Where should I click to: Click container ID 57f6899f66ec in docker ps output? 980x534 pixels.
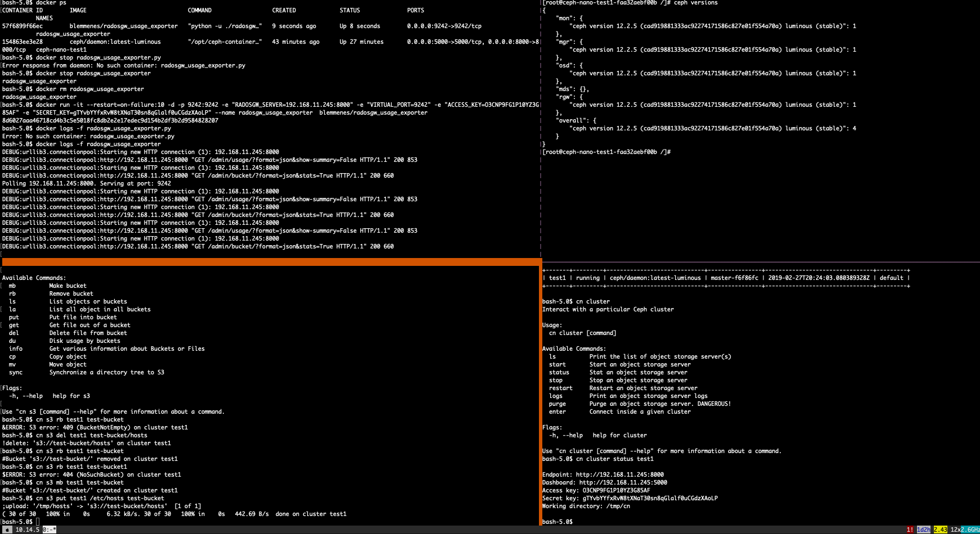(23, 26)
